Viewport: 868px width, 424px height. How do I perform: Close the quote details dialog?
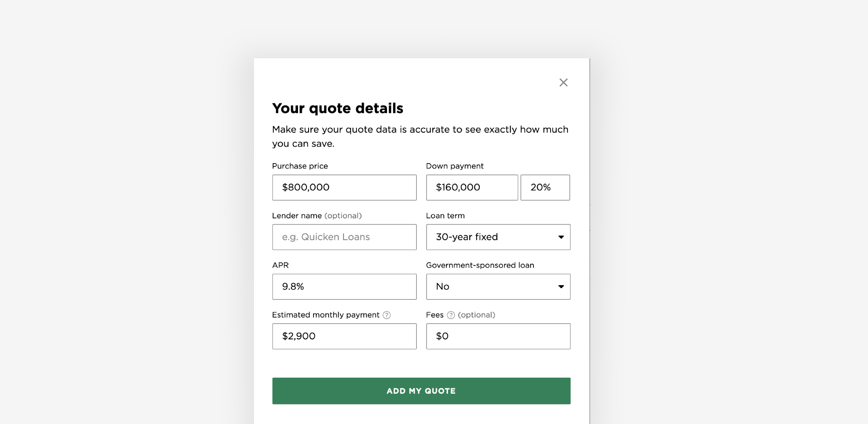(563, 82)
